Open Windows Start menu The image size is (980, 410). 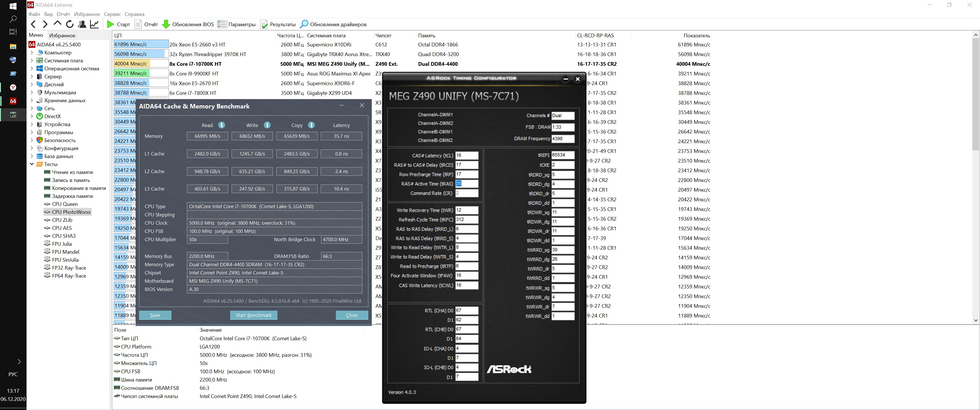[13, 6]
